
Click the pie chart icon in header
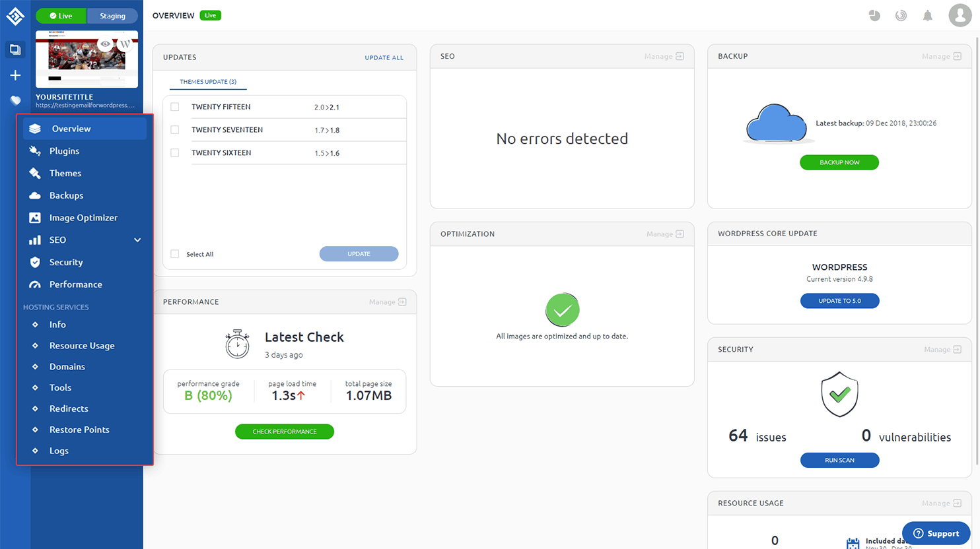point(874,15)
